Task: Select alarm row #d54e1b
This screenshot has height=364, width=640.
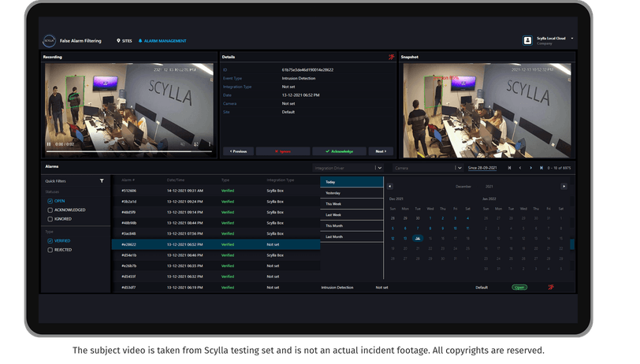Action: [x=216, y=255]
